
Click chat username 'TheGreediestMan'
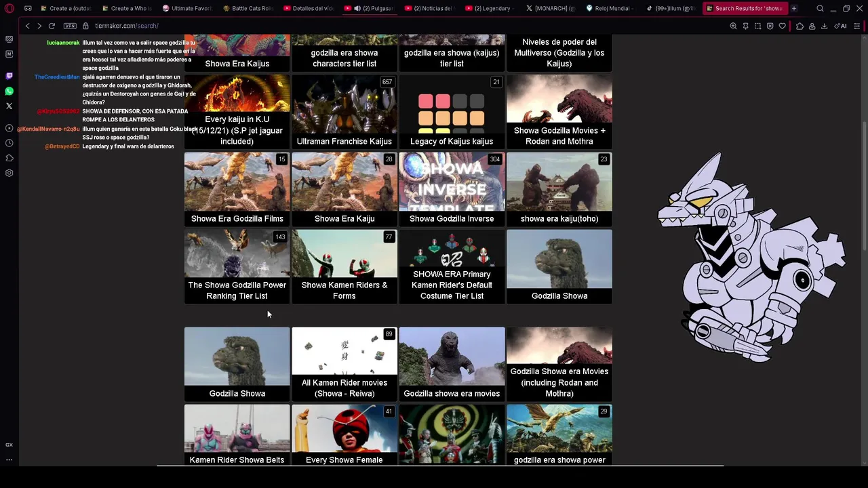coord(57,77)
